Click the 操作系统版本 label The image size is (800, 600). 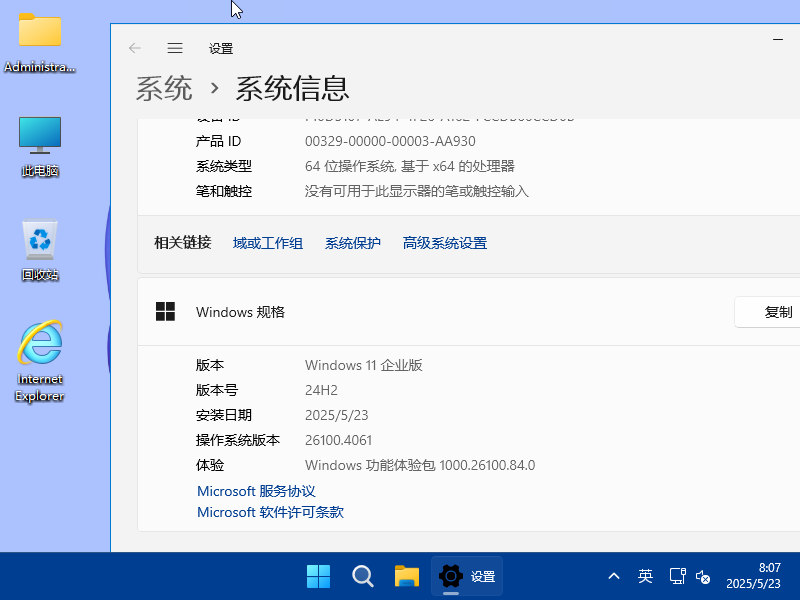coord(238,440)
